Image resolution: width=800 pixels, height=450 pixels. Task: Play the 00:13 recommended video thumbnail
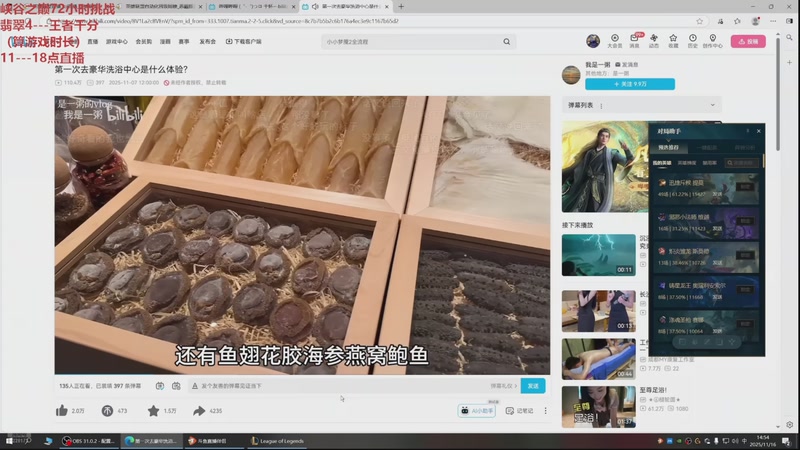[x=598, y=311]
